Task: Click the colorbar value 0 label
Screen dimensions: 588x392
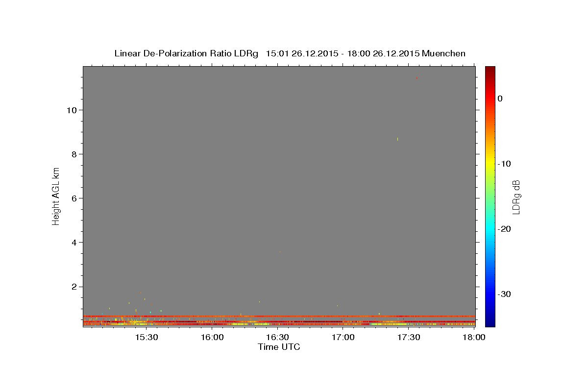Action: (x=500, y=98)
